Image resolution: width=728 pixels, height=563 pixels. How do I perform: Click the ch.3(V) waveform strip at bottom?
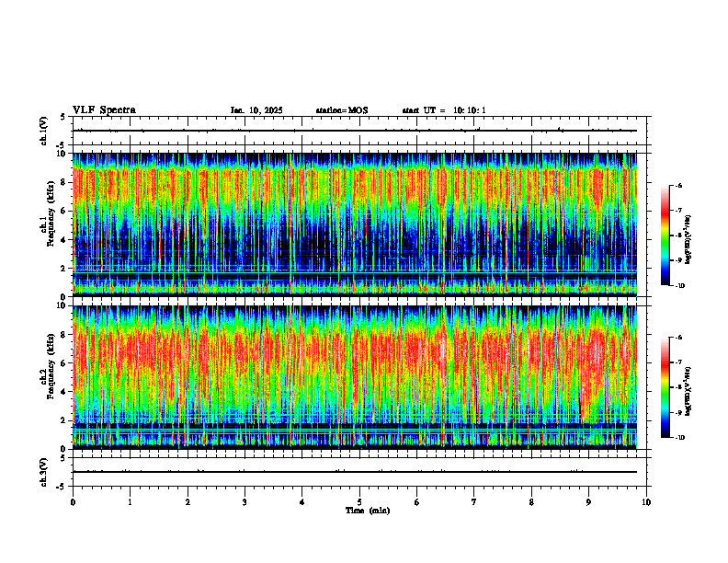point(361,472)
